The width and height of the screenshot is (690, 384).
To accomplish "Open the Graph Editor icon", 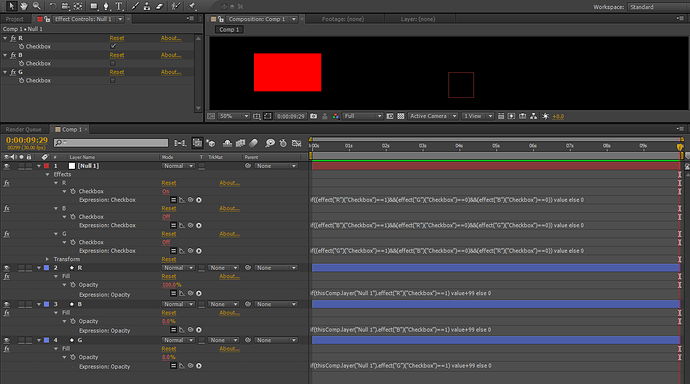I will click(297, 143).
